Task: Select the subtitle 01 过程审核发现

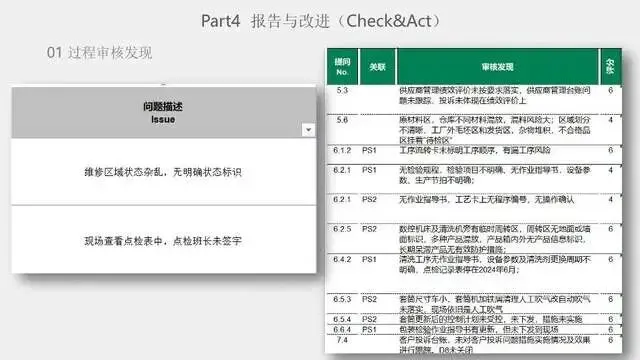Action: click(x=100, y=53)
